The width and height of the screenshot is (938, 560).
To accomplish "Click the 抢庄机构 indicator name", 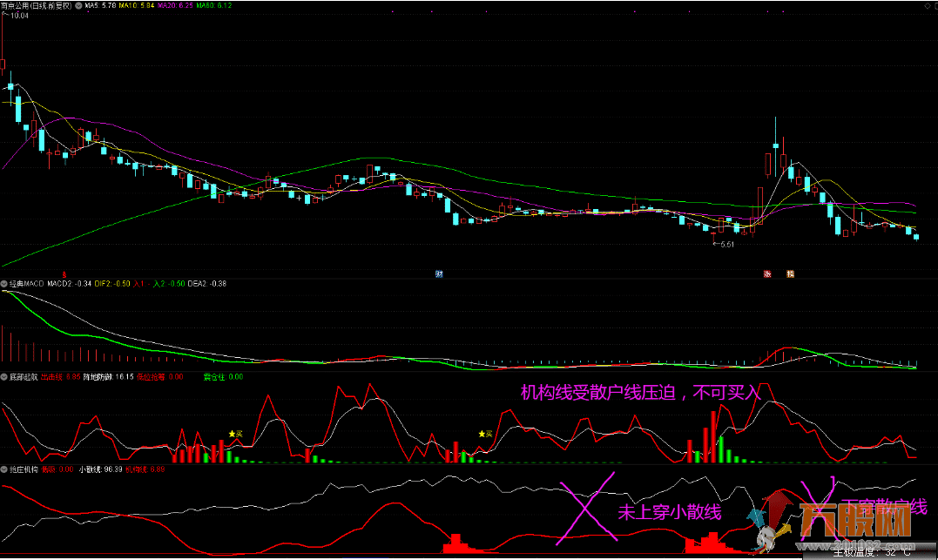I will tap(24, 469).
